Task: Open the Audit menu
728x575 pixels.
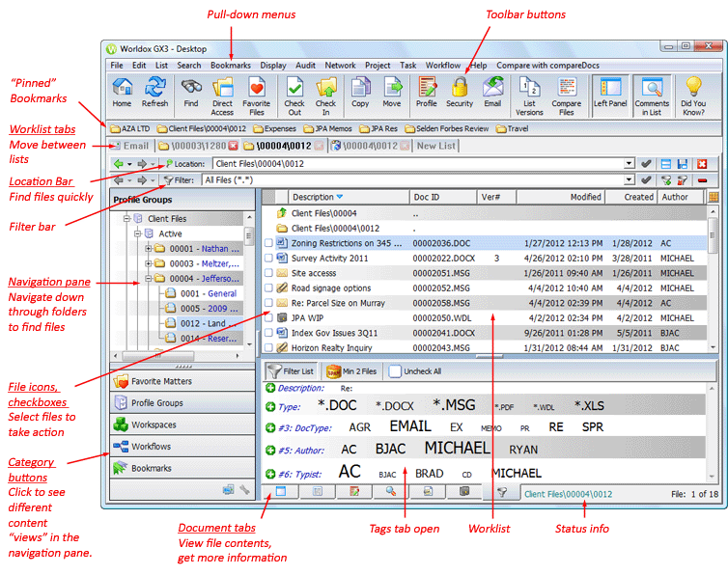Action: tap(305, 66)
